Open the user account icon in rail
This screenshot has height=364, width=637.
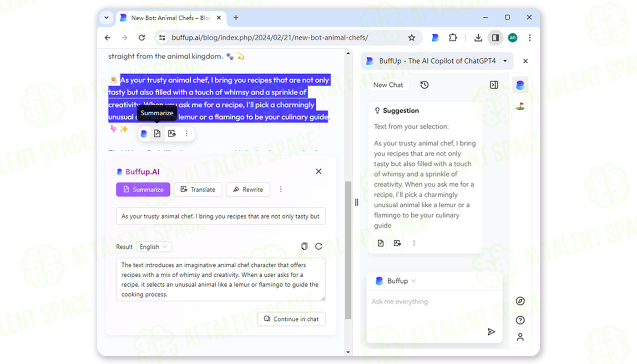pyautogui.click(x=521, y=337)
